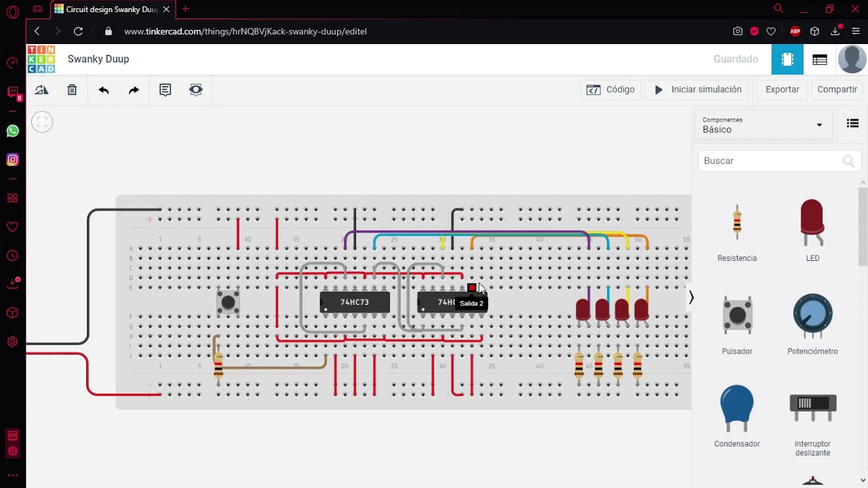This screenshot has height=488, width=868.
Task: Open the Código editor
Action: (x=610, y=89)
